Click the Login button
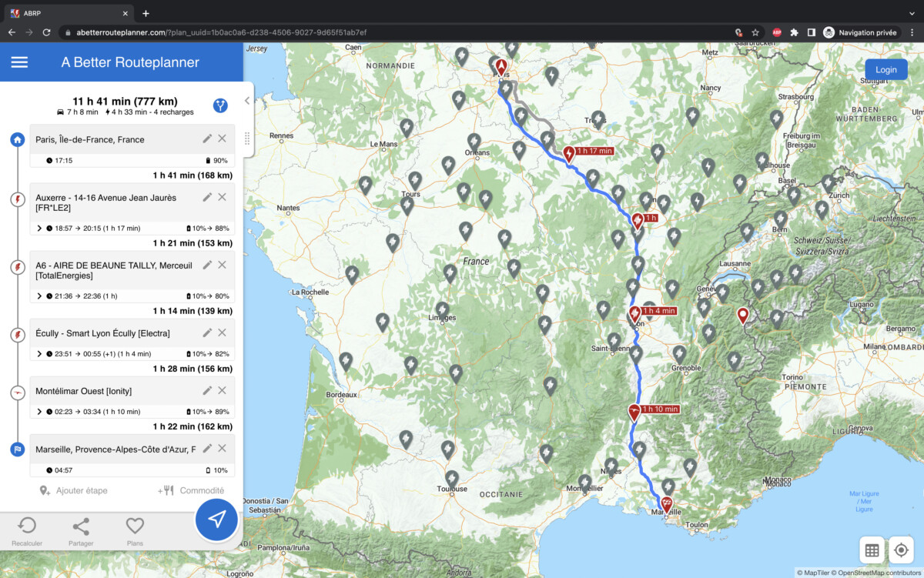This screenshot has height=578, width=924. click(x=886, y=69)
